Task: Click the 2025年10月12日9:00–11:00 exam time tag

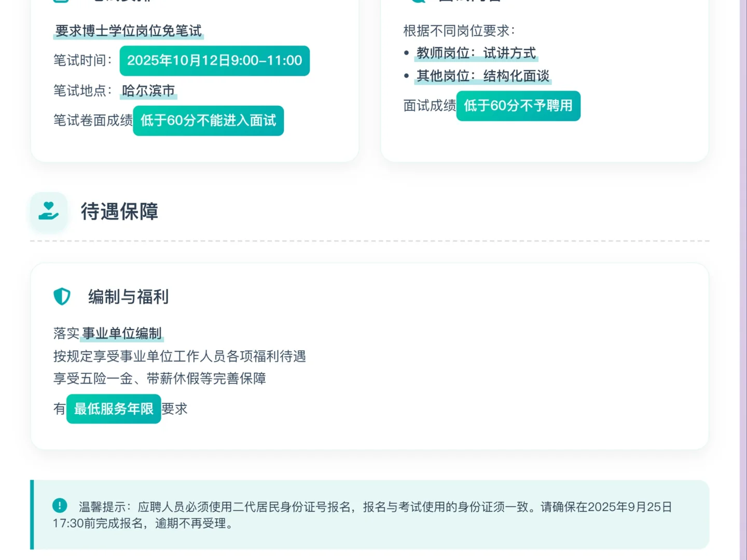Action: coord(214,61)
